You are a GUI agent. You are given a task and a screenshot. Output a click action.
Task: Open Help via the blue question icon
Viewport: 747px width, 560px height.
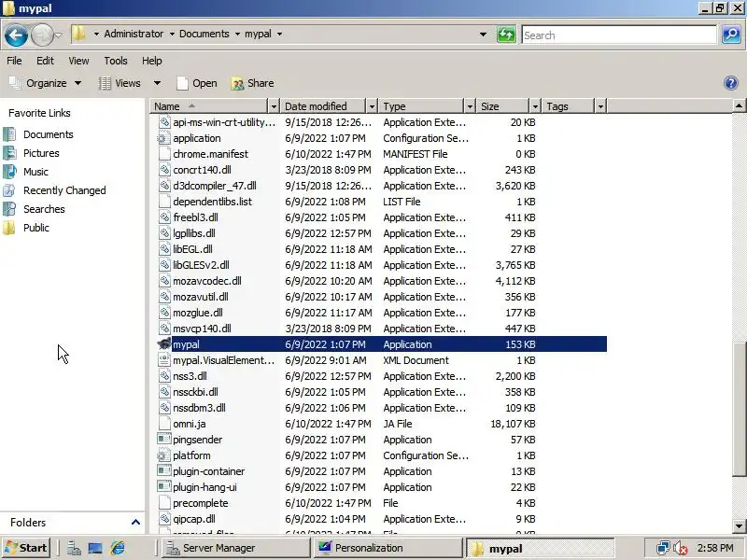pyautogui.click(x=730, y=83)
